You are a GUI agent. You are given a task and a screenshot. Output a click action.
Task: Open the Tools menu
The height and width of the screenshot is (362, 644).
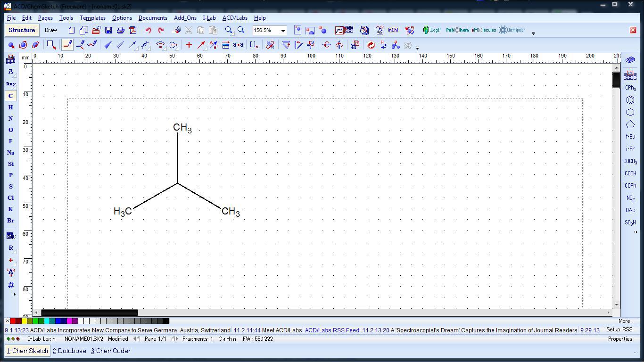[66, 18]
